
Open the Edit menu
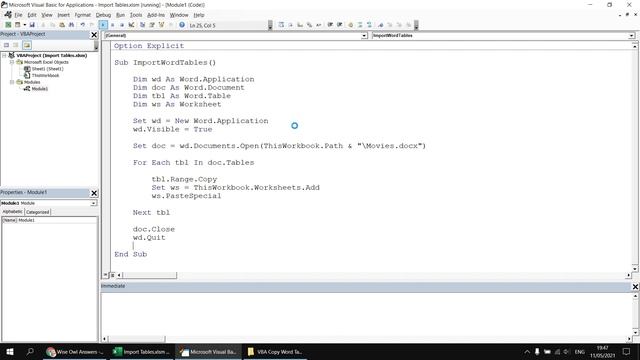(x=32, y=15)
